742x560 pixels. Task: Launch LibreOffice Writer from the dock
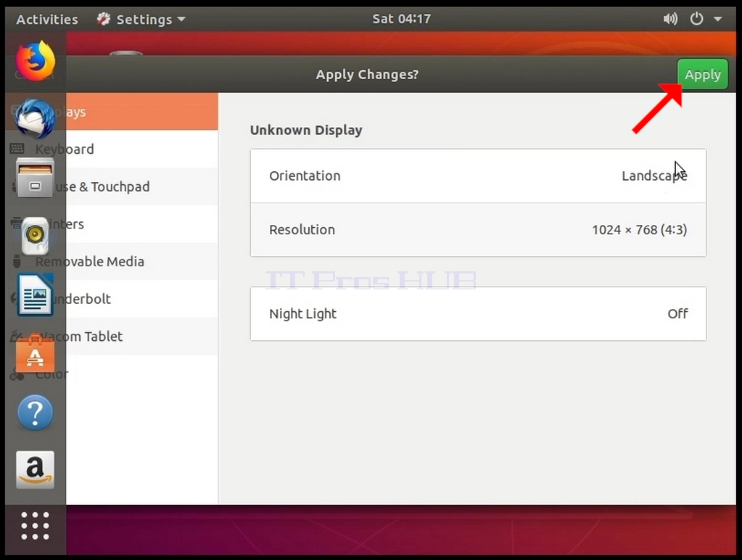35,295
